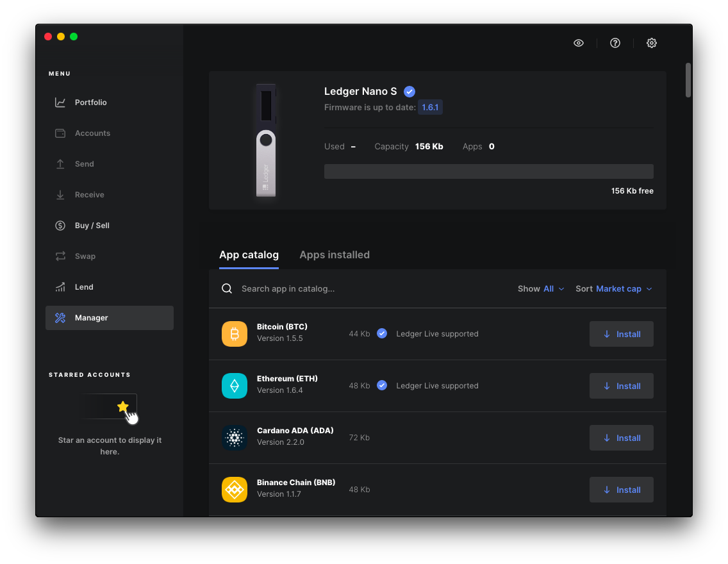Select the Manager menu item
This screenshot has width=728, height=564.
point(110,318)
